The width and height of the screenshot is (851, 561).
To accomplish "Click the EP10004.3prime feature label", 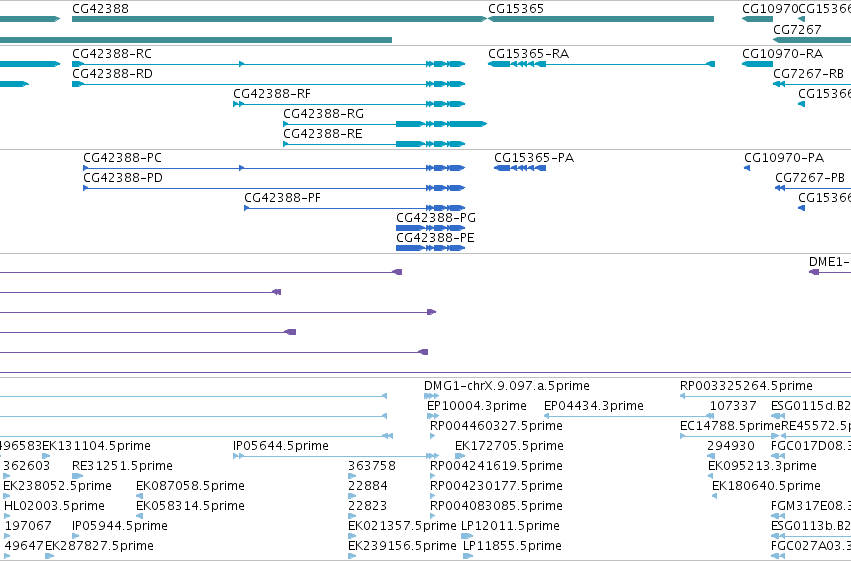I will (477, 406).
